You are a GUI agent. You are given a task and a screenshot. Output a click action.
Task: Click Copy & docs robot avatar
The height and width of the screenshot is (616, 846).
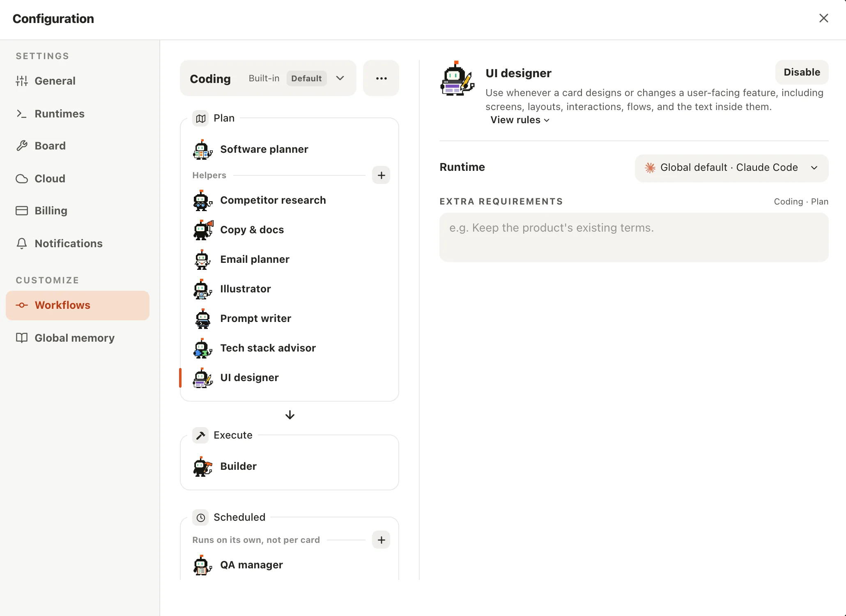[x=203, y=230]
